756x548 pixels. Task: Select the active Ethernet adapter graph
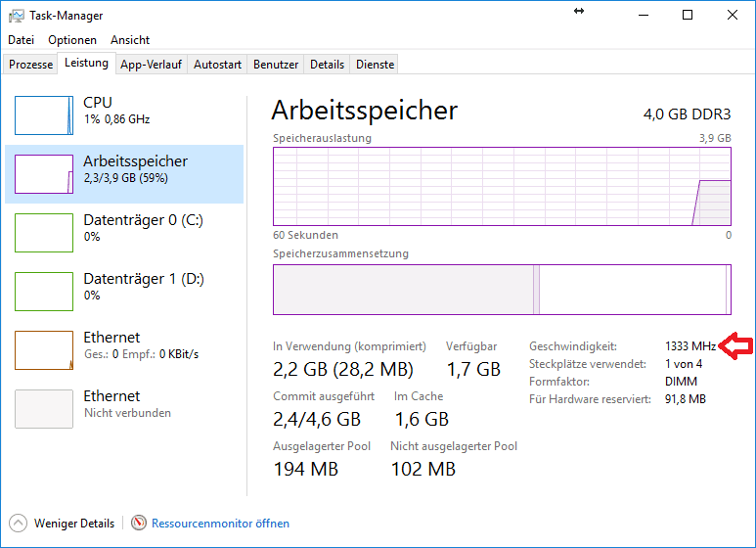[x=44, y=350]
